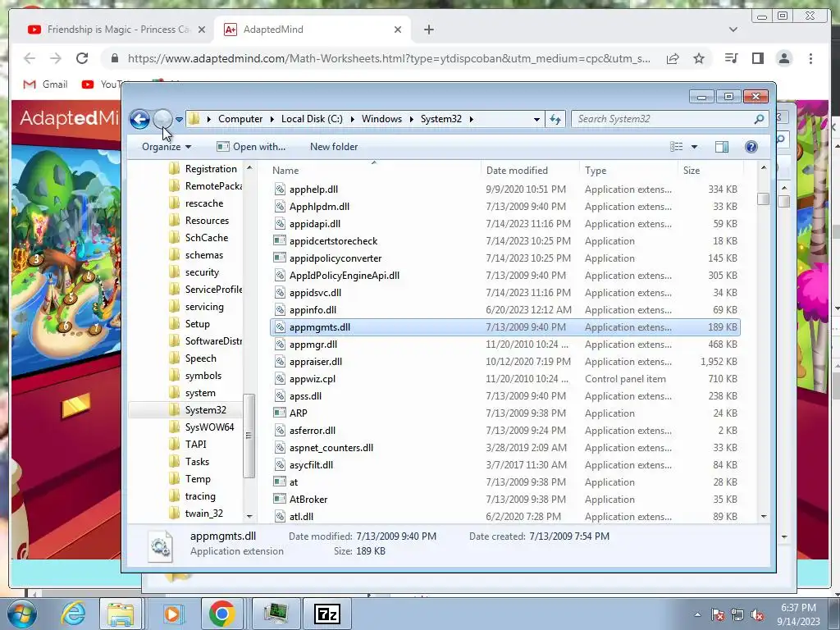Viewport: 840px width, 630px height.
Task: Open a new Chrome tab
Action: pyautogui.click(x=428, y=30)
